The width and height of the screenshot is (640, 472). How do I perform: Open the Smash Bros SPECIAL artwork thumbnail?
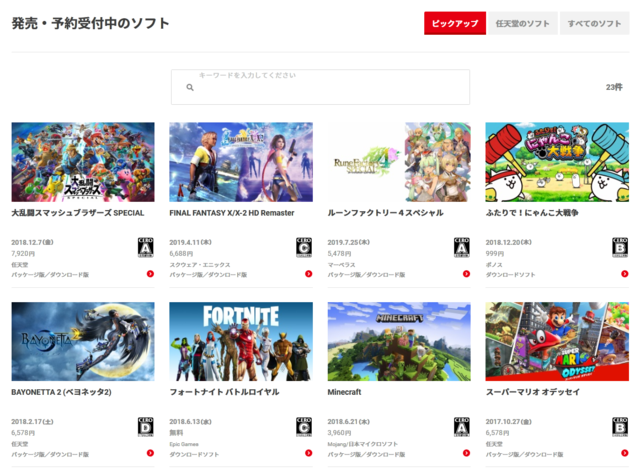tap(83, 162)
